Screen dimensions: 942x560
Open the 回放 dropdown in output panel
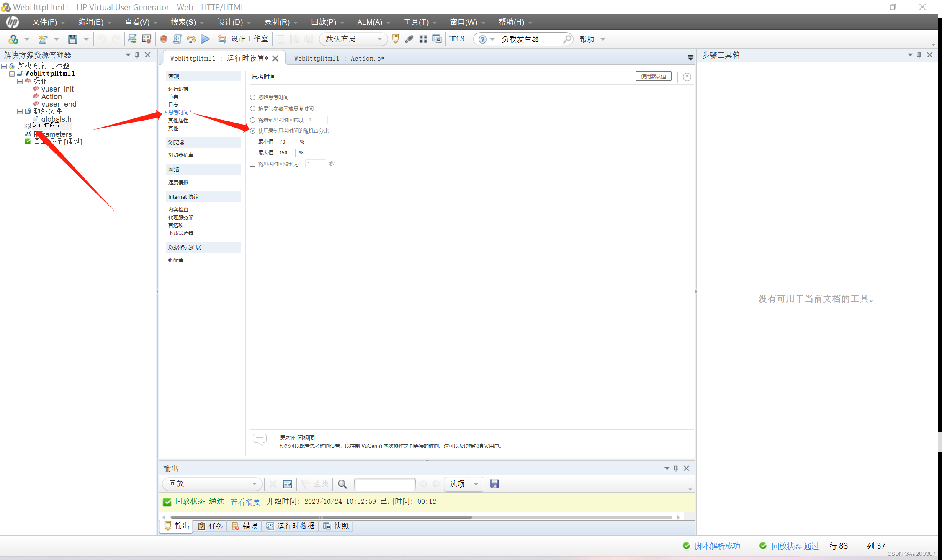tap(212, 484)
